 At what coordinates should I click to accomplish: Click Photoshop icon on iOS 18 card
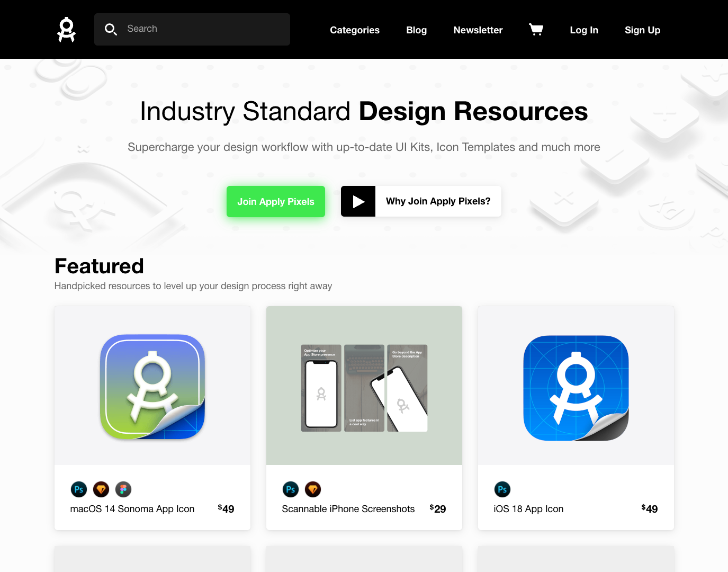502,489
